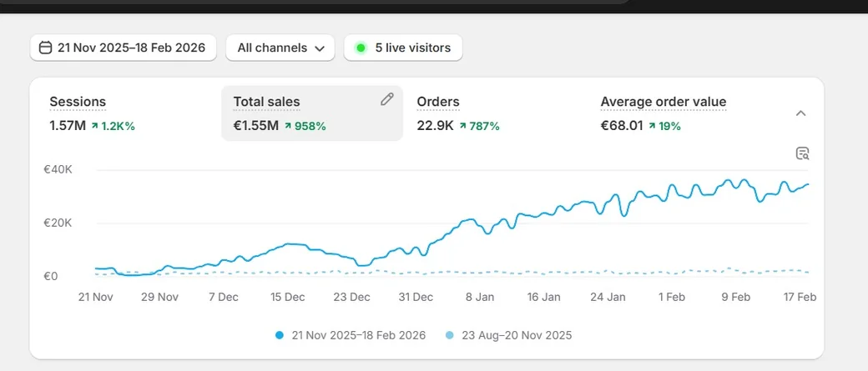Click the €1.55M total sales value

tap(255, 126)
